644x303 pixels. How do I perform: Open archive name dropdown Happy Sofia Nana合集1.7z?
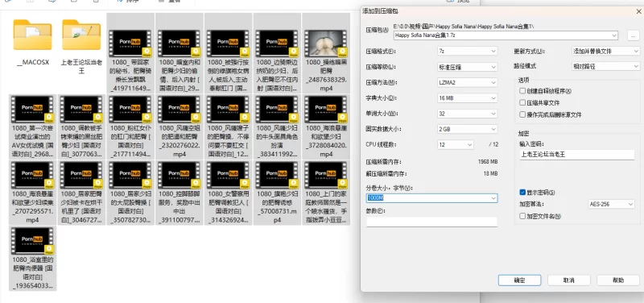coord(506,35)
